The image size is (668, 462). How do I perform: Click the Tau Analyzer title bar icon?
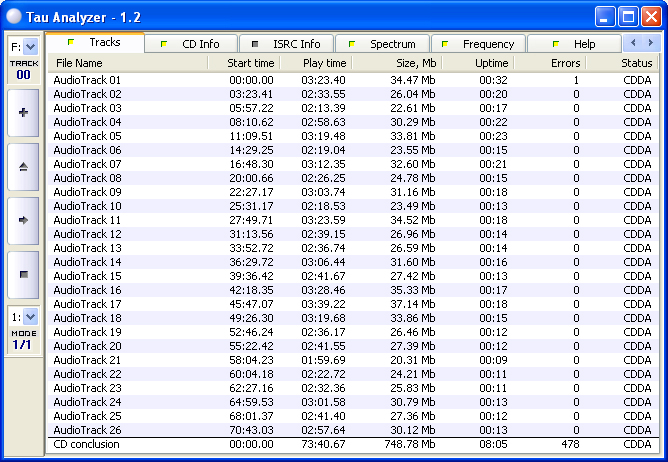(13, 16)
